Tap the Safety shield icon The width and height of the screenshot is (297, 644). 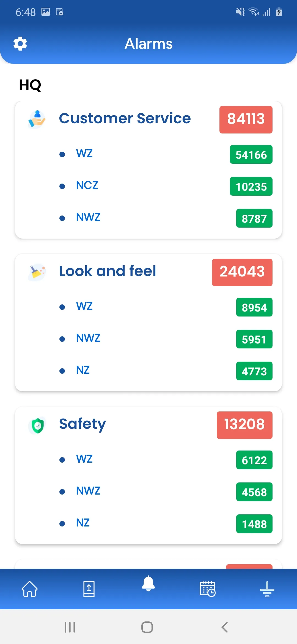pyautogui.click(x=37, y=425)
